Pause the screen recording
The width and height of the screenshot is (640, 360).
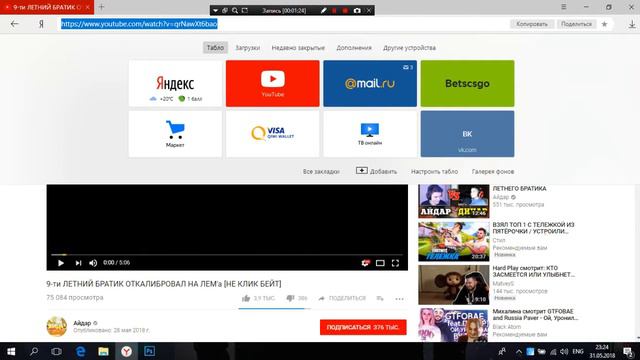pos(334,10)
